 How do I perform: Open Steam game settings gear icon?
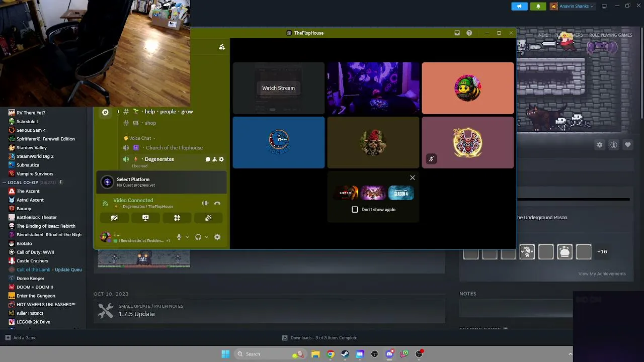(x=600, y=145)
